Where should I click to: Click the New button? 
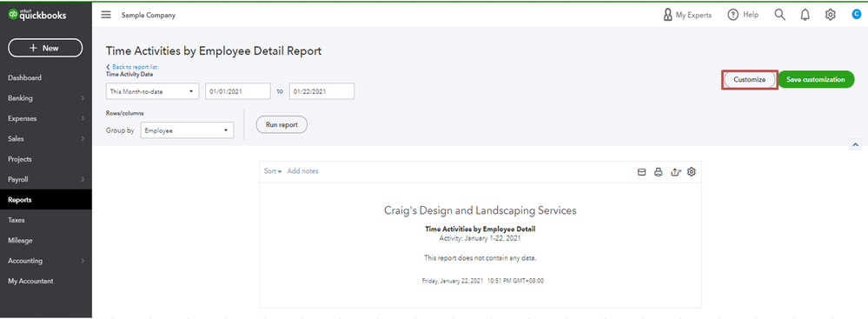[x=45, y=48]
